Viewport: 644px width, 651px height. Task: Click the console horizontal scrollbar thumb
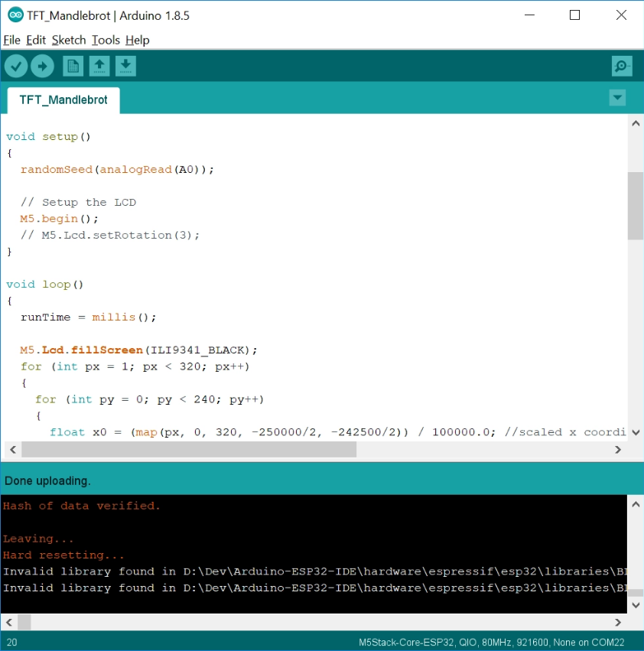tap(24, 623)
